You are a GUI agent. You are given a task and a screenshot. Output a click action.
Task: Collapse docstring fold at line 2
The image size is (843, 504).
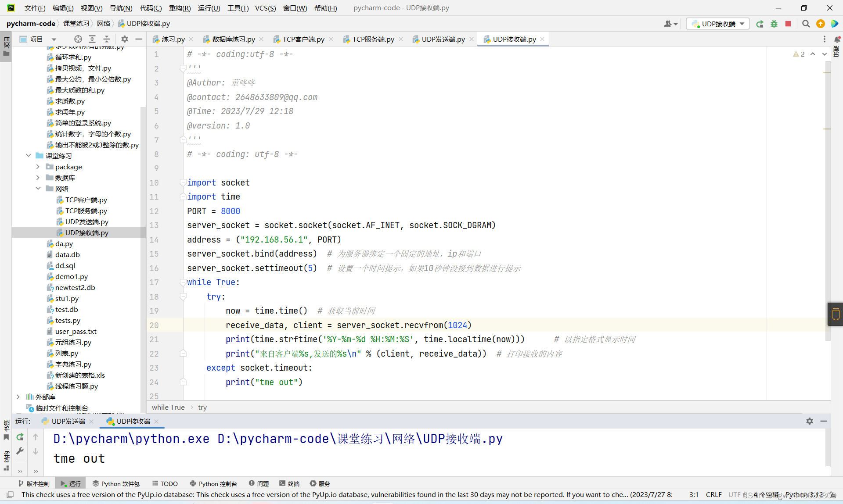tap(183, 68)
